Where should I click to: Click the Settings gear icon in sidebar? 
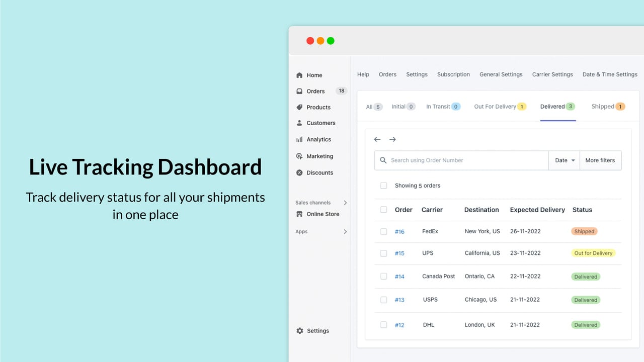coord(300,331)
